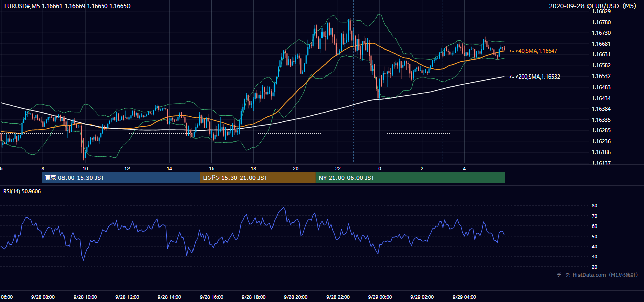Click price axis value 1.16384
The height and width of the screenshot is (302, 644).
coord(601,109)
